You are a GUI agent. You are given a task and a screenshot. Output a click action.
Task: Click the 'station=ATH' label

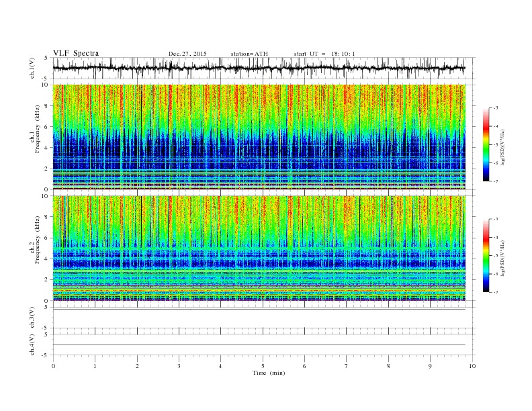[x=249, y=54]
